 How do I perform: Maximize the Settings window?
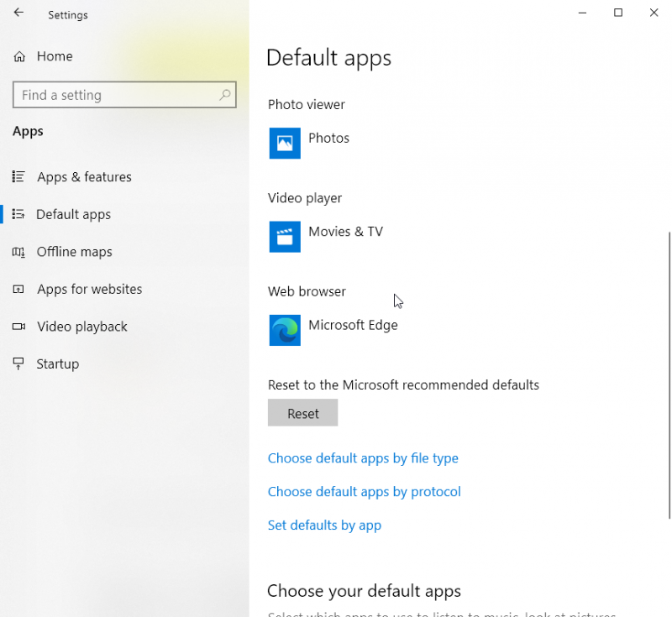click(x=618, y=13)
